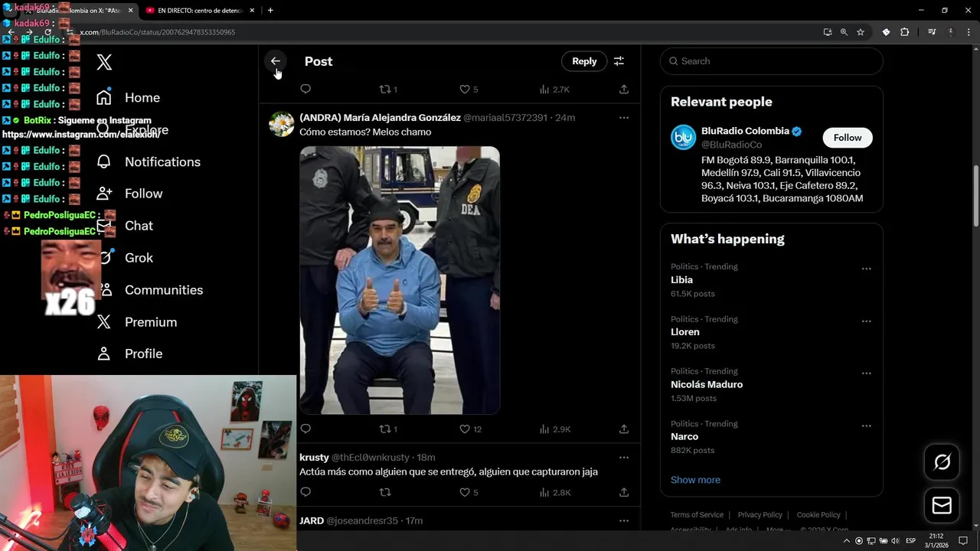This screenshot has height=551, width=980.
Task: Click the page zoom icon in address bar
Action: [x=844, y=32]
